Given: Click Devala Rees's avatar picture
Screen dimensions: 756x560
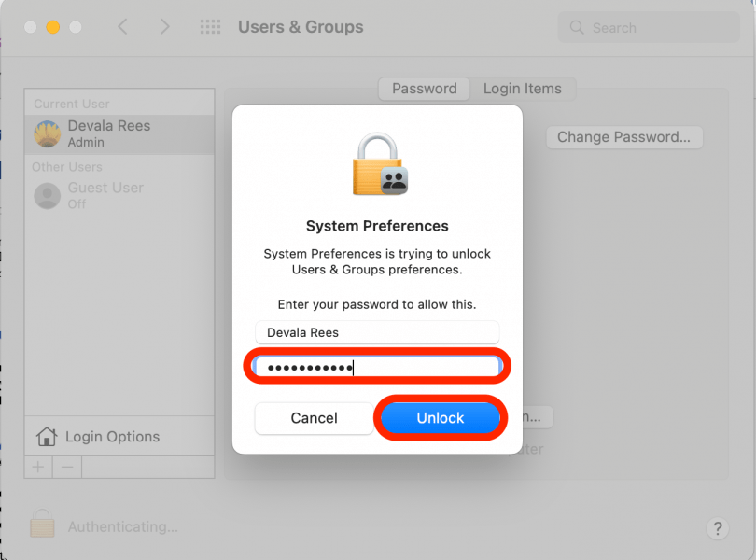Looking at the screenshot, I should (46, 133).
